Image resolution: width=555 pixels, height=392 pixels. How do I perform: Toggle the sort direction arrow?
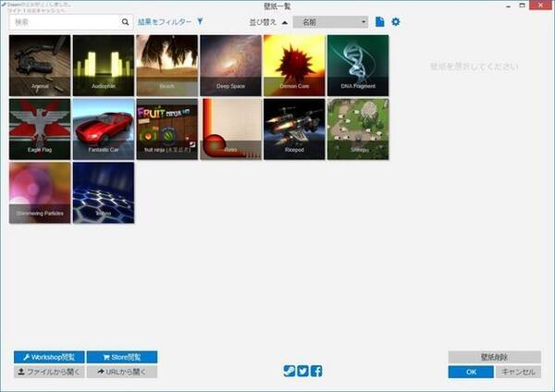(285, 22)
